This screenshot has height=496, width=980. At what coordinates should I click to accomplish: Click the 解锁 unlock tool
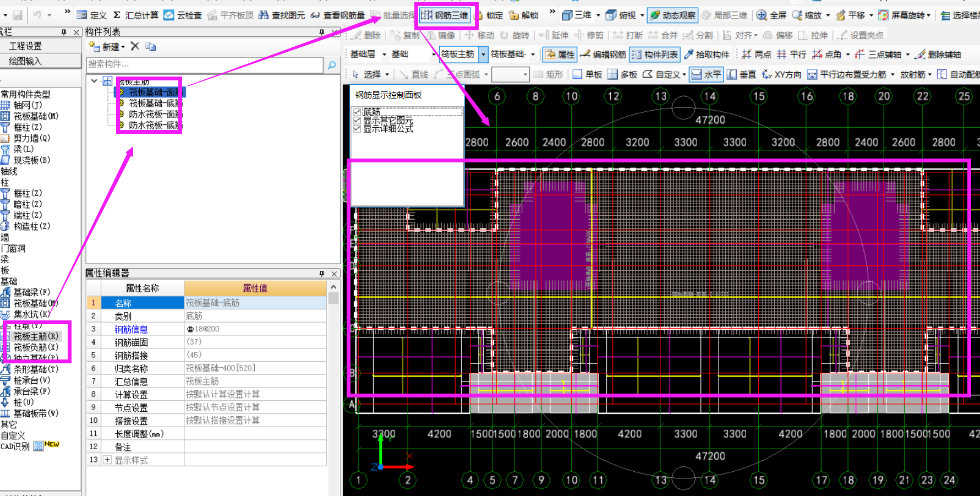point(524,15)
